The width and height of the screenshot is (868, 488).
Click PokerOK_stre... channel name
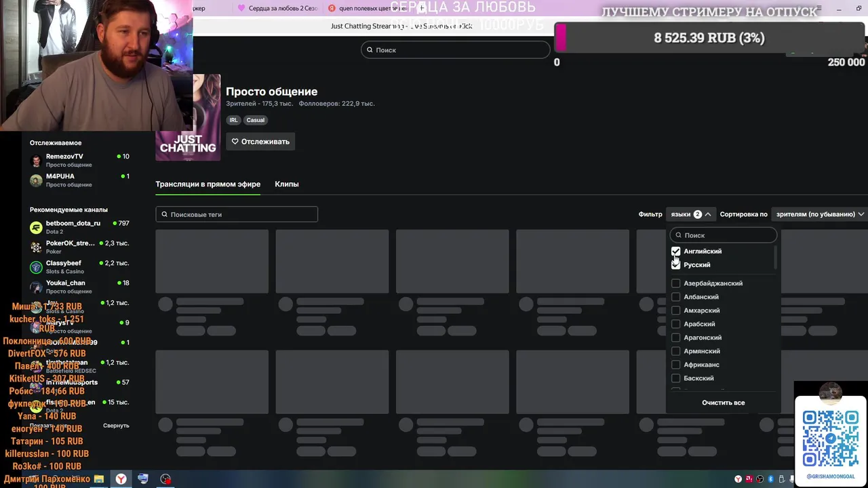[x=71, y=243]
